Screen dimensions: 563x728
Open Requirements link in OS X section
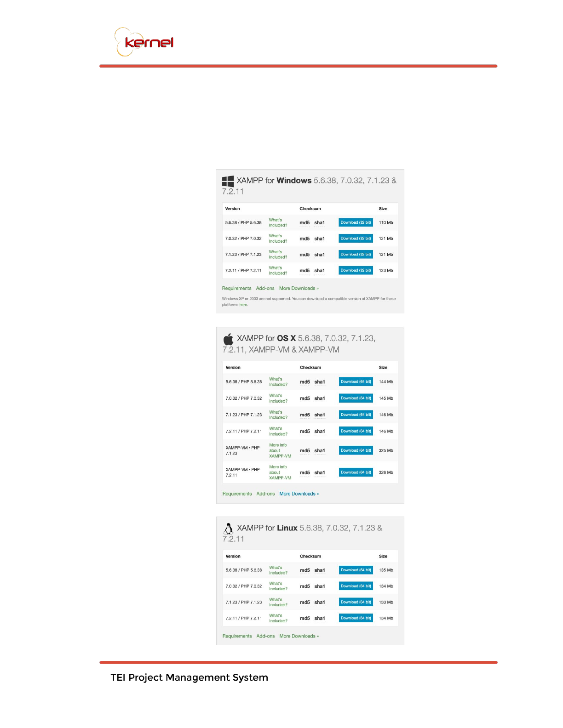coord(237,494)
